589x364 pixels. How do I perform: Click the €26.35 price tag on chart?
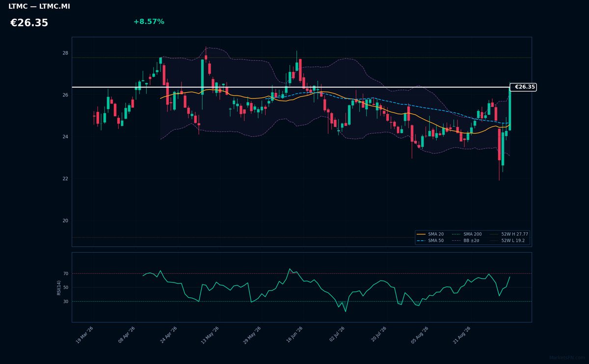(x=524, y=87)
